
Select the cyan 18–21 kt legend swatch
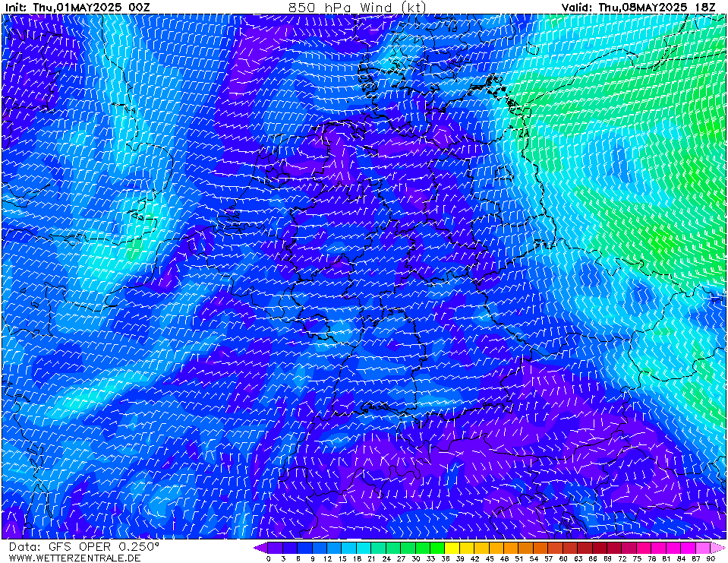(364, 548)
